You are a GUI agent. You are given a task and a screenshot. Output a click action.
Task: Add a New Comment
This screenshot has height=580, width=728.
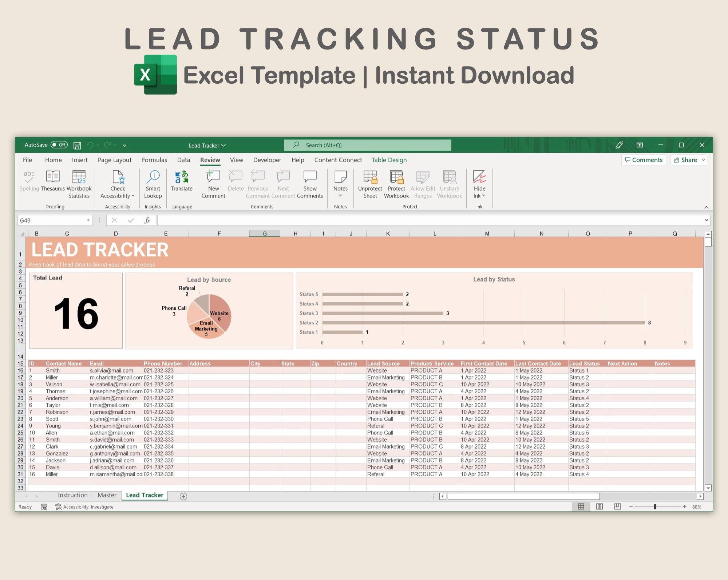pyautogui.click(x=213, y=177)
